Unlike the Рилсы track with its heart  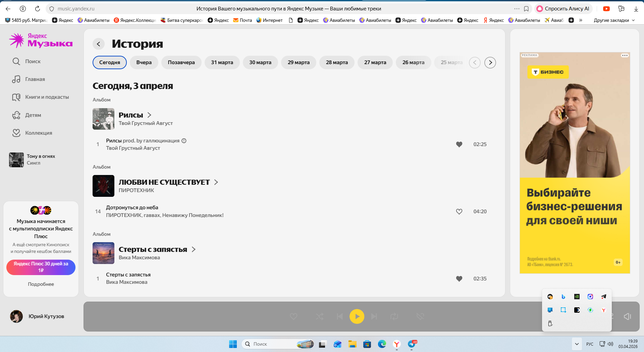(x=459, y=144)
